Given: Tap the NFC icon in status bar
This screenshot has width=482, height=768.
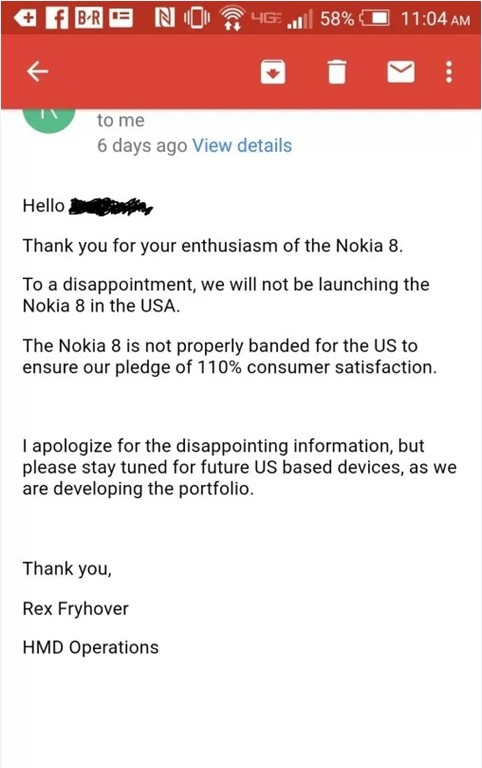Looking at the screenshot, I should coord(165,18).
